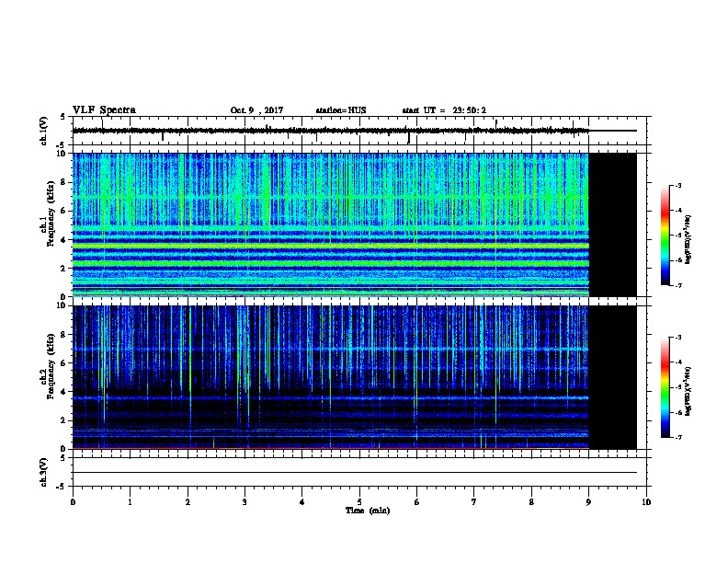Click the "6" kHz tick on ch.2 frequency axis
728x563 pixels.
(x=64, y=362)
